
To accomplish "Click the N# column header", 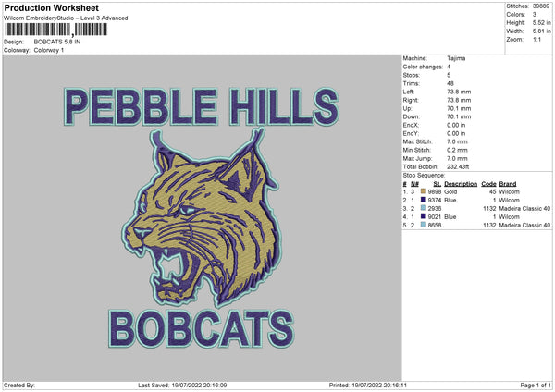I will [x=414, y=184].
